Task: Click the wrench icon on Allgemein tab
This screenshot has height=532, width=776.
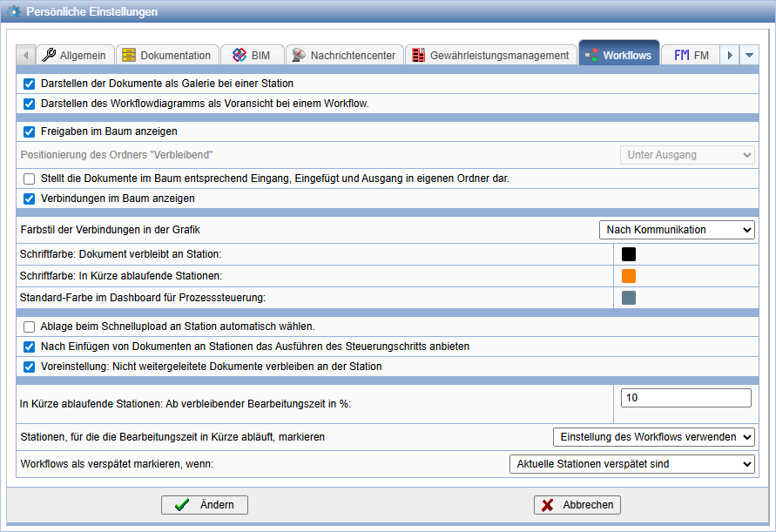Action: click(x=49, y=55)
